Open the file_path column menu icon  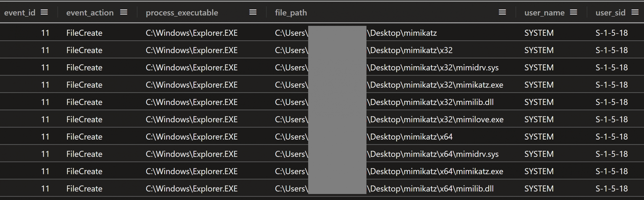click(x=502, y=12)
